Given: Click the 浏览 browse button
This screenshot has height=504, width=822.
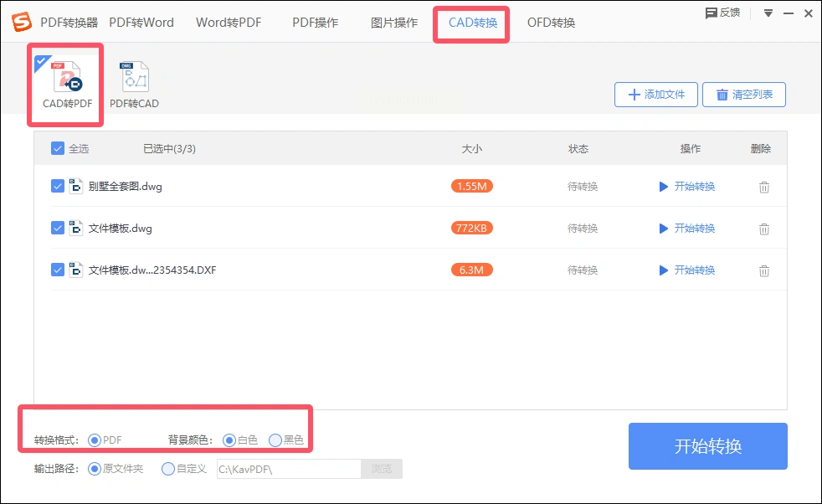Looking at the screenshot, I should (382, 468).
